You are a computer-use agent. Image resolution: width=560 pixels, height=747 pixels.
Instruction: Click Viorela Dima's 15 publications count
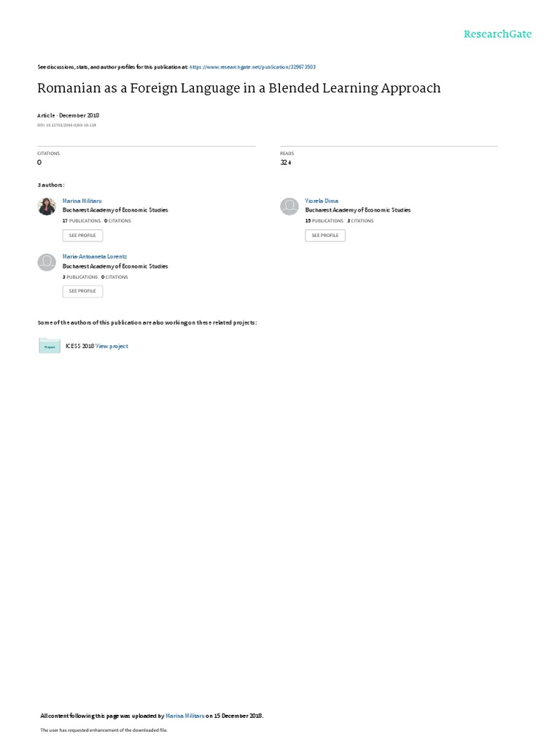tap(324, 221)
